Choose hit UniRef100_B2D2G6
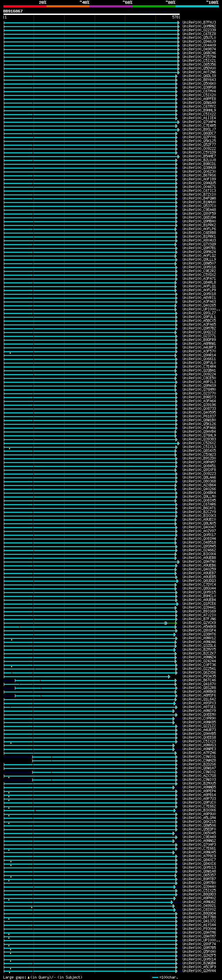Screen dimensions: 222x980 pos(199,764)
